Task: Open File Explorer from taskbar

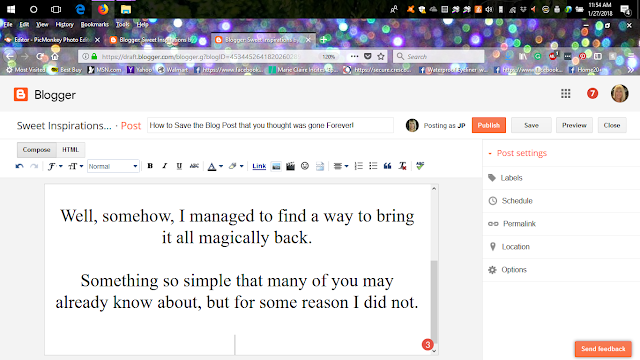Action: (x=126, y=9)
